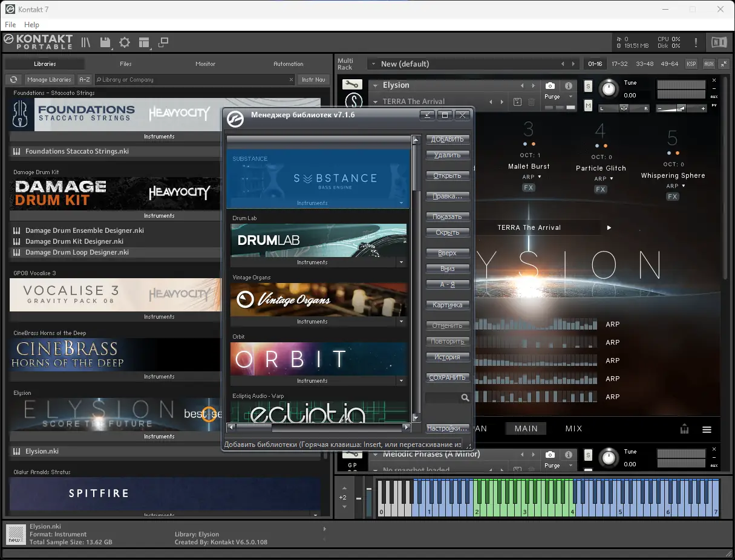The width and height of the screenshot is (735, 560).
Task: Open the Elysion instrument name dropdown
Action: click(x=375, y=85)
